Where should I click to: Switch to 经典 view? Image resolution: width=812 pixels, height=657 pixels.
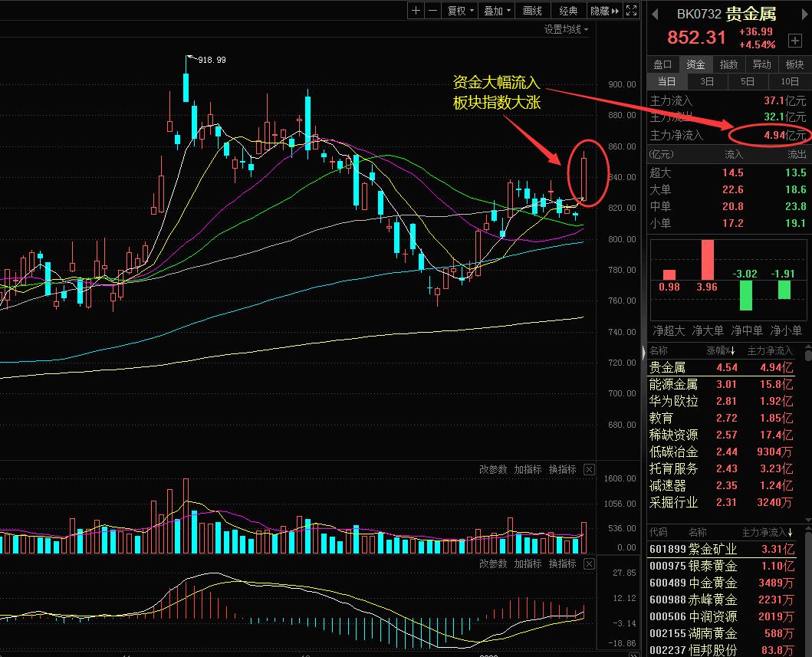point(568,11)
